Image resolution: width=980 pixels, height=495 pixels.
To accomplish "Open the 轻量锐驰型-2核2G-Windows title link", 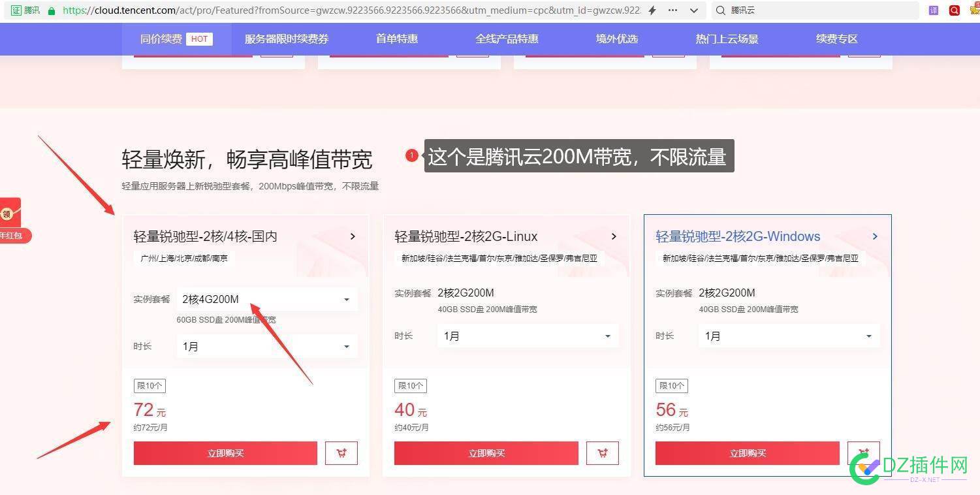I will (738, 236).
